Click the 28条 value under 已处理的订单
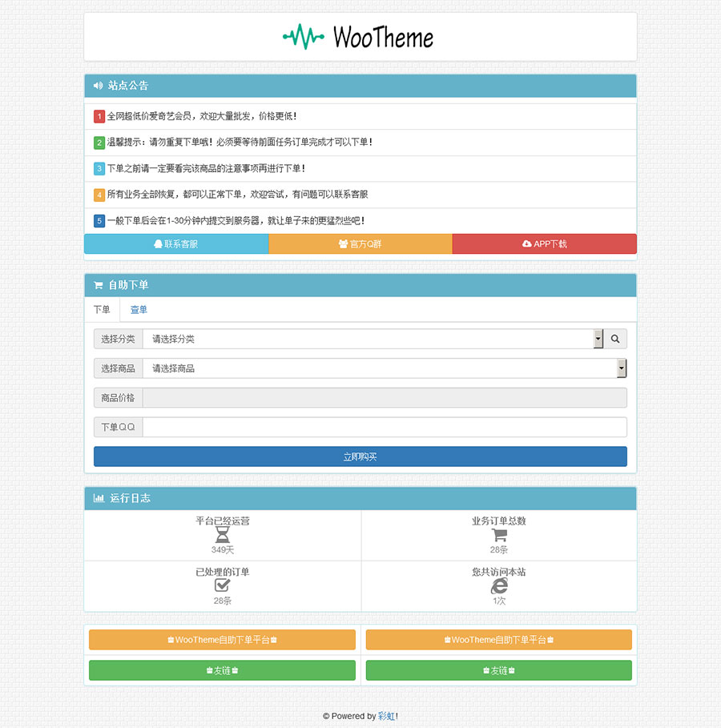Viewport: 721px width, 728px height. tap(223, 601)
